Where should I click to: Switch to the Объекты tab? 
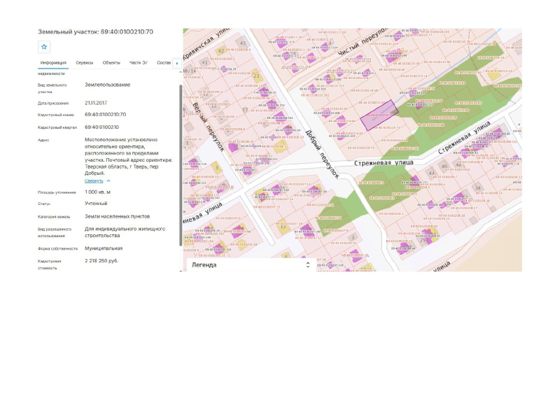[x=111, y=63]
